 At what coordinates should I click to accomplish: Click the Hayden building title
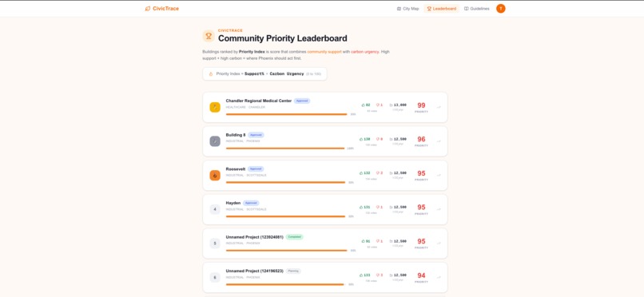(233, 203)
